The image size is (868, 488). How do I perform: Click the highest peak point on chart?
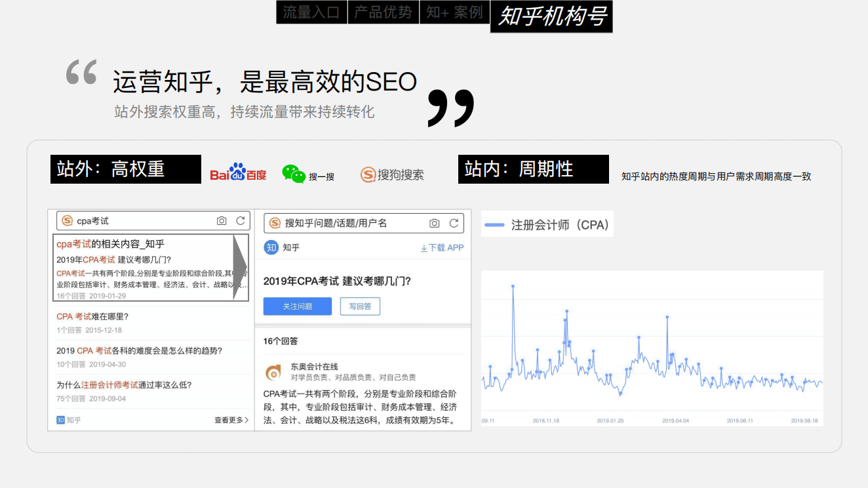point(513,286)
